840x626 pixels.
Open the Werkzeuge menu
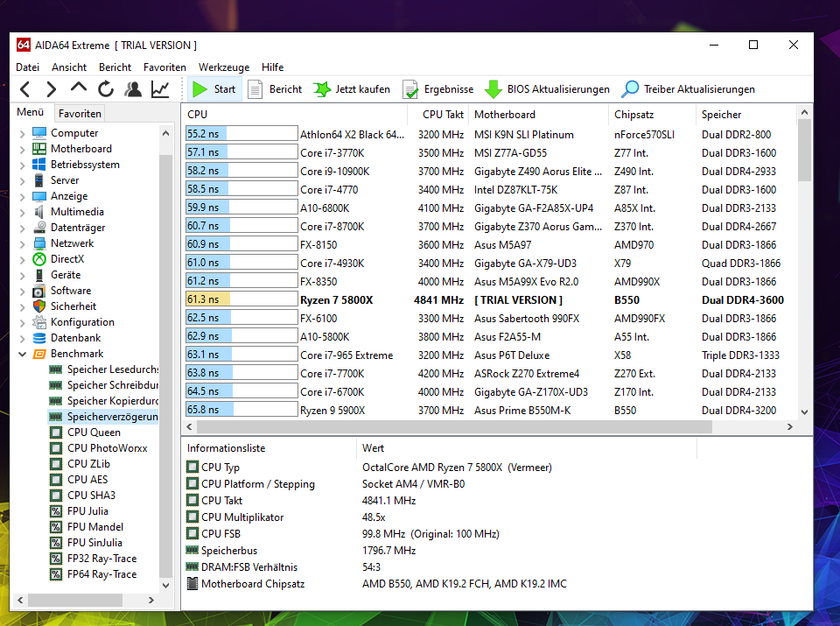224,67
